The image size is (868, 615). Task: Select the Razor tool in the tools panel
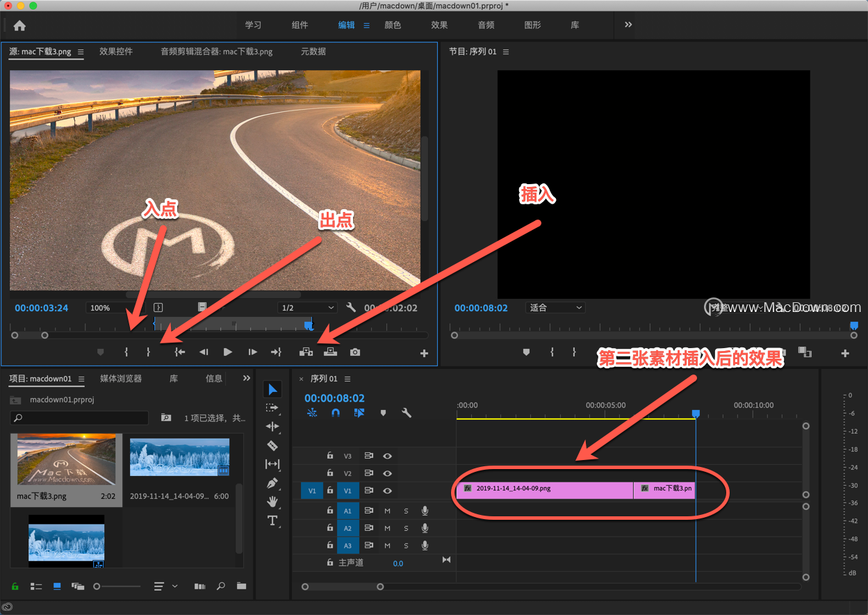pyautogui.click(x=272, y=445)
